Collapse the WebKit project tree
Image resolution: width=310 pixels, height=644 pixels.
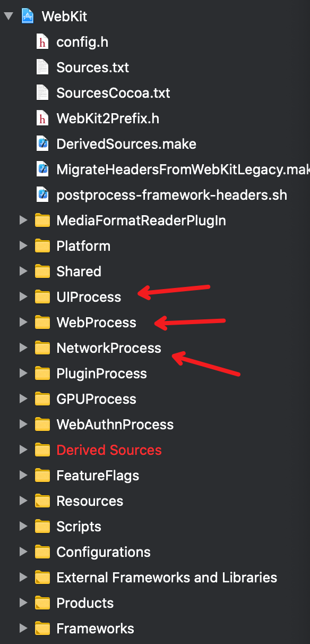point(8,16)
